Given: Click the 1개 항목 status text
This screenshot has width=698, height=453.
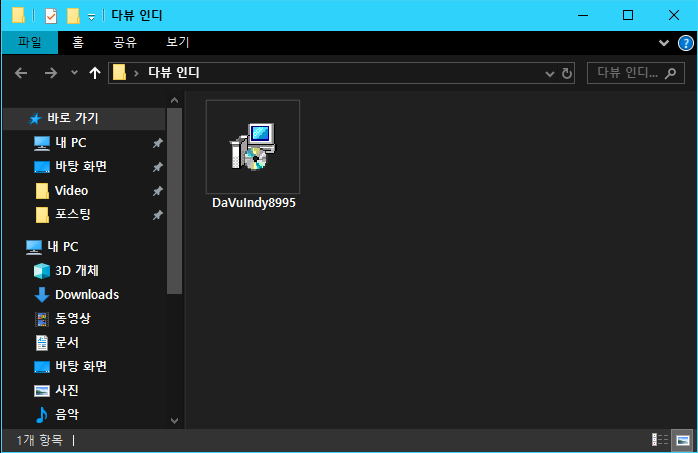Looking at the screenshot, I should [x=40, y=441].
